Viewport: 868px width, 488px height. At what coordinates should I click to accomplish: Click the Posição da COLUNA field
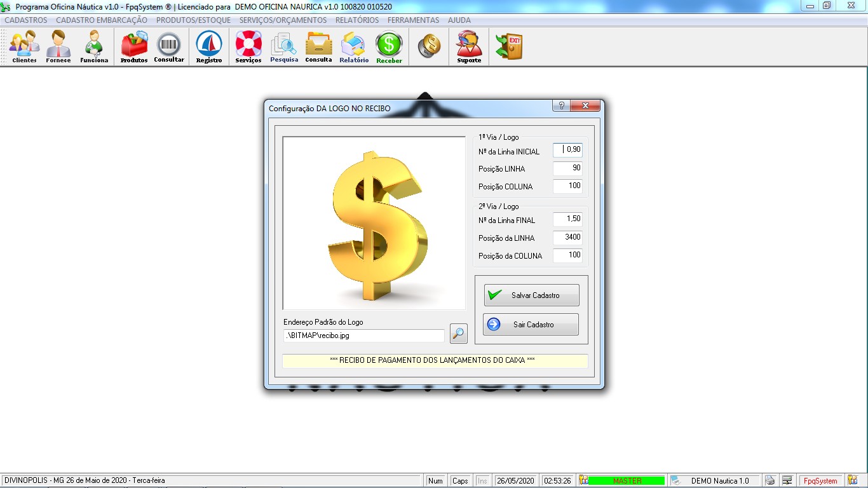tap(567, 255)
